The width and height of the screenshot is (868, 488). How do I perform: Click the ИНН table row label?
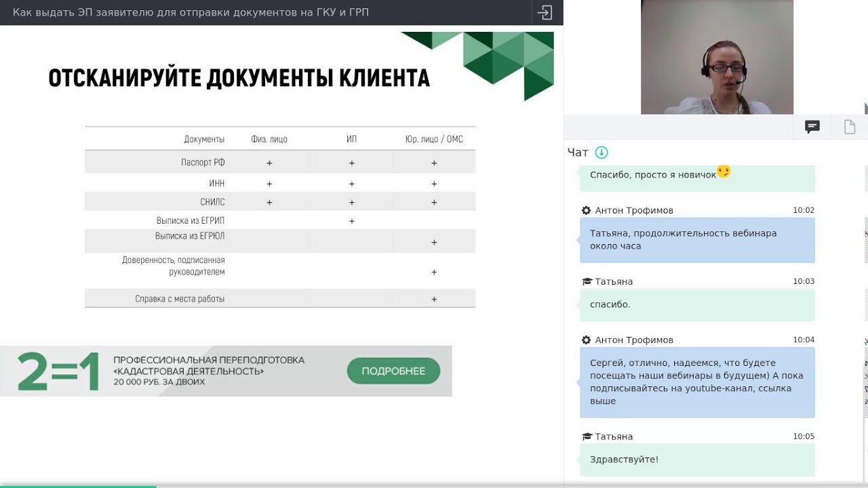216,183
